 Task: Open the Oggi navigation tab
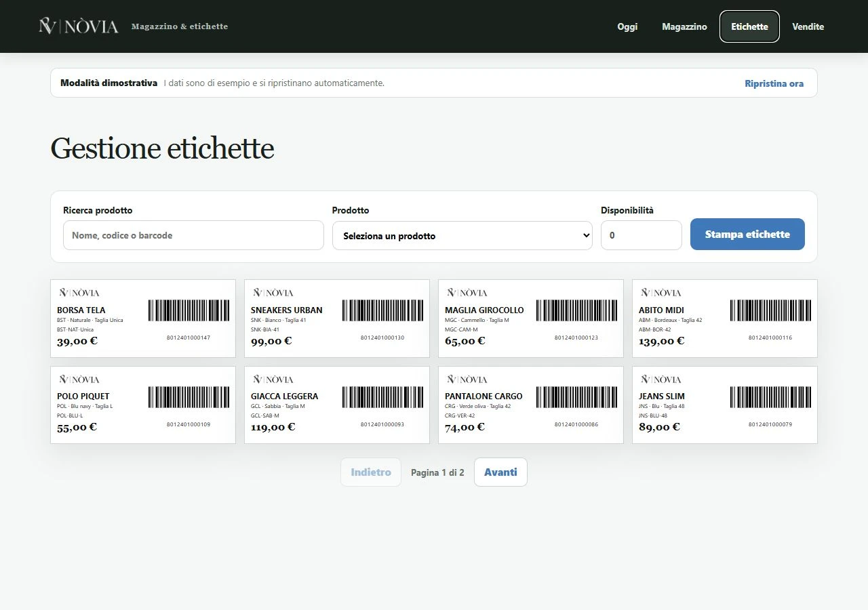click(x=627, y=26)
